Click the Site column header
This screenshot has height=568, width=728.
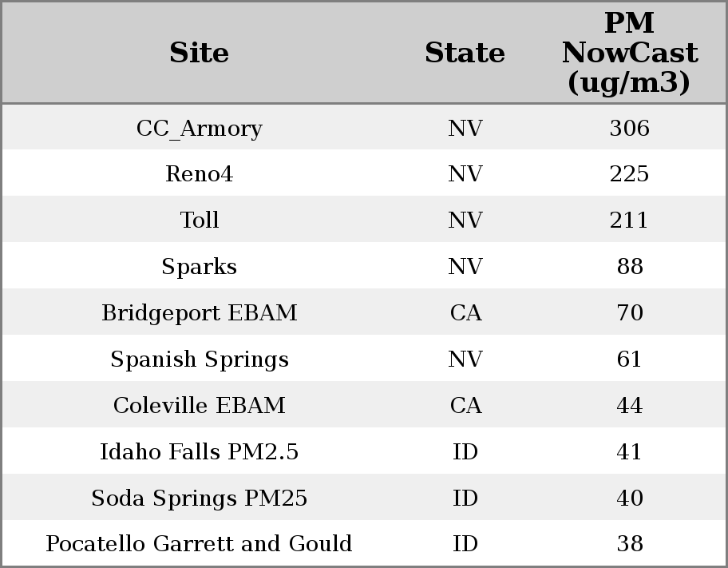[199, 53]
